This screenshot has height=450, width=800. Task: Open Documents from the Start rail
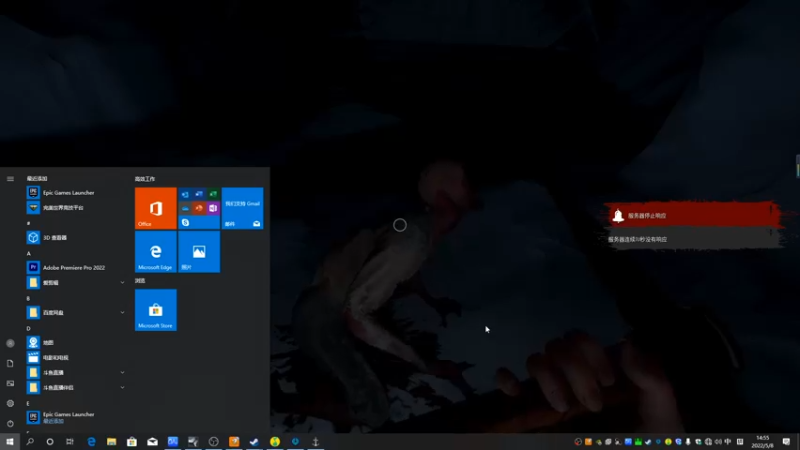click(10, 363)
